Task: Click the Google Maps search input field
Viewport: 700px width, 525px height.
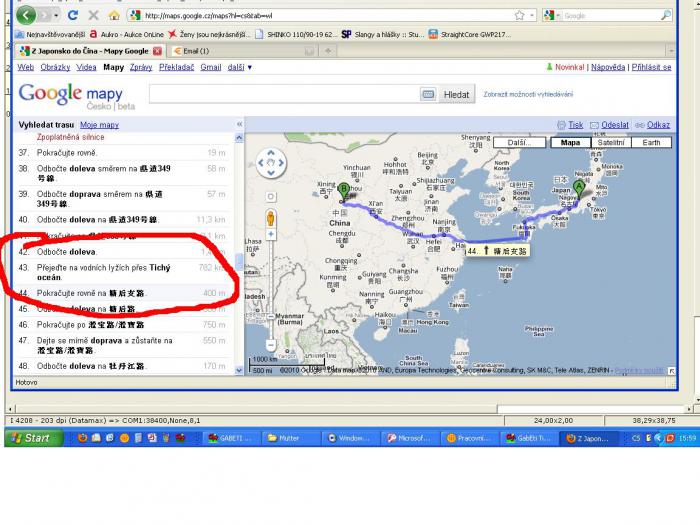Action: point(283,94)
